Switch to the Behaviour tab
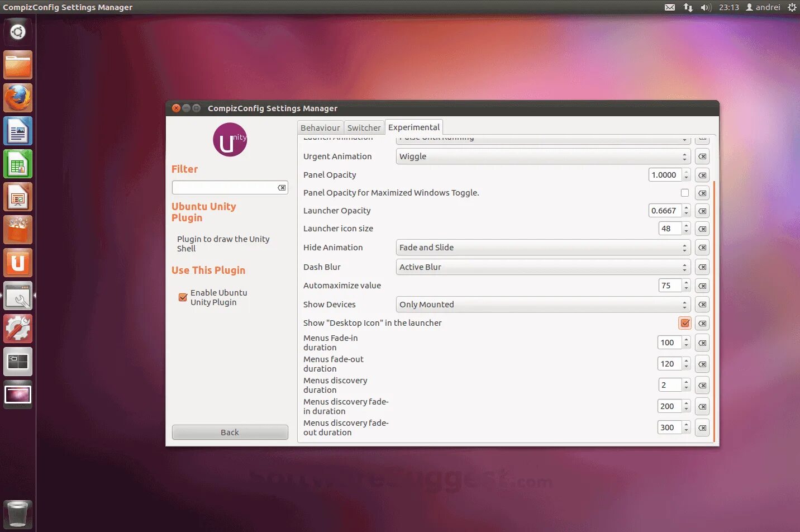Viewport: 800px width, 532px height. (320, 128)
